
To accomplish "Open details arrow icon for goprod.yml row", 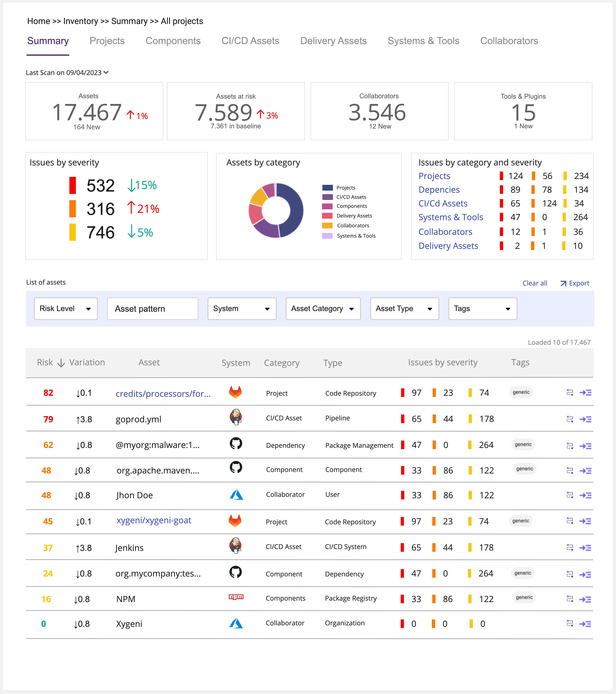I will (585, 419).
